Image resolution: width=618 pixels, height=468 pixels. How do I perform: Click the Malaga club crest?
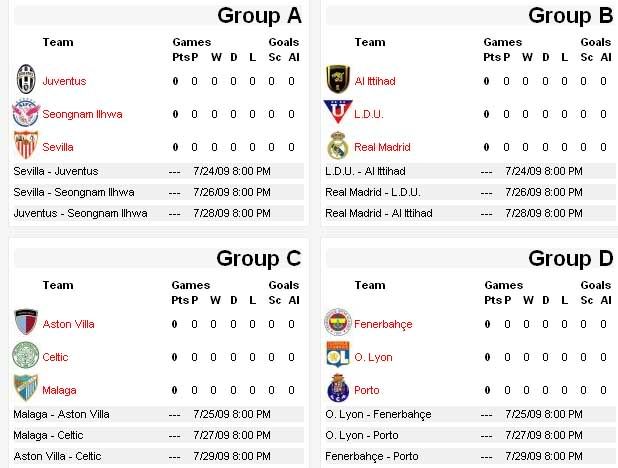click(x=26, y=388)
